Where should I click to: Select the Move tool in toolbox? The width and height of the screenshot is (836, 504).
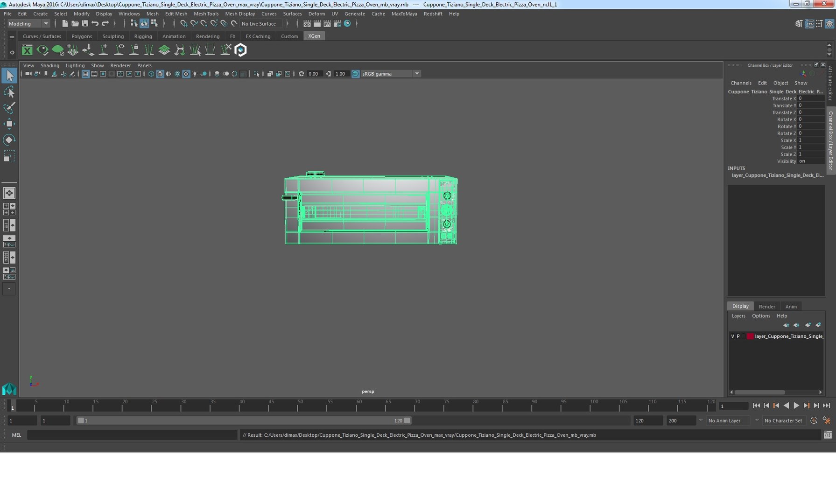coord(9,124)
